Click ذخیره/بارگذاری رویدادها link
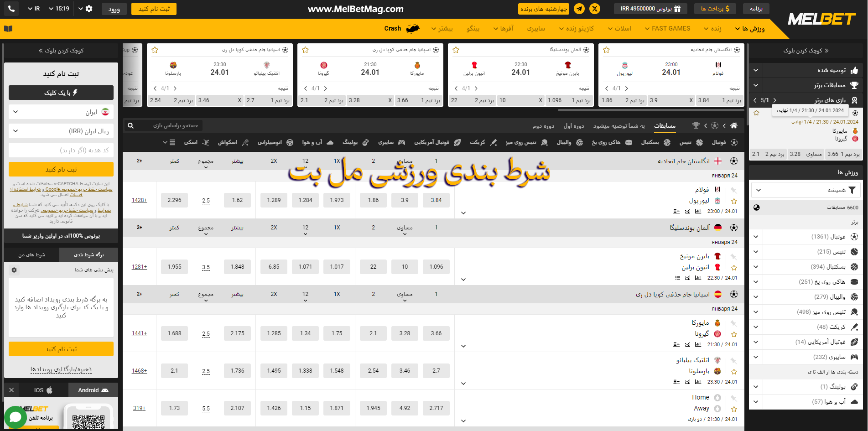The height and width of the screenshot is (431, 868). pos(61,369)
